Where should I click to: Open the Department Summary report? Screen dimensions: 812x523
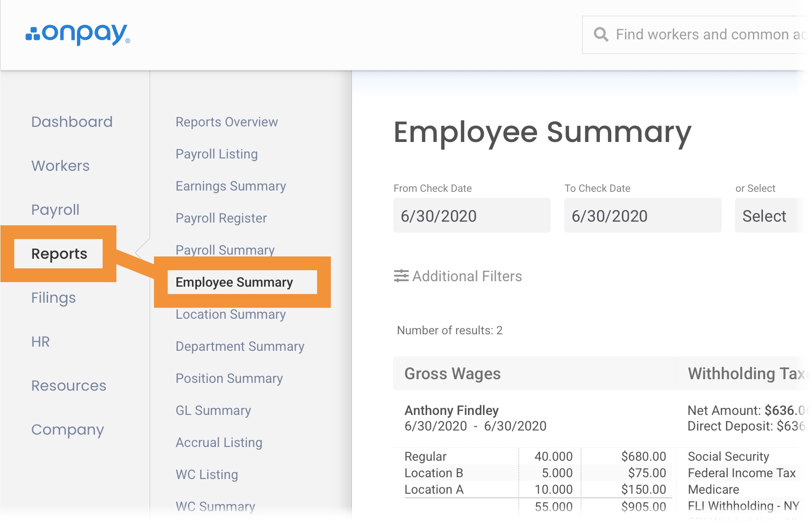240,346
